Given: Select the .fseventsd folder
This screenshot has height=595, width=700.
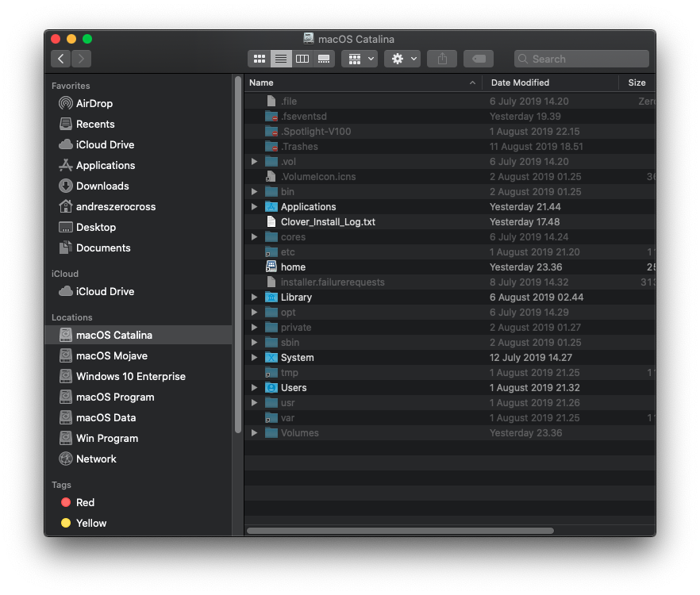Looking at the screenshot, I should [450, 117].
